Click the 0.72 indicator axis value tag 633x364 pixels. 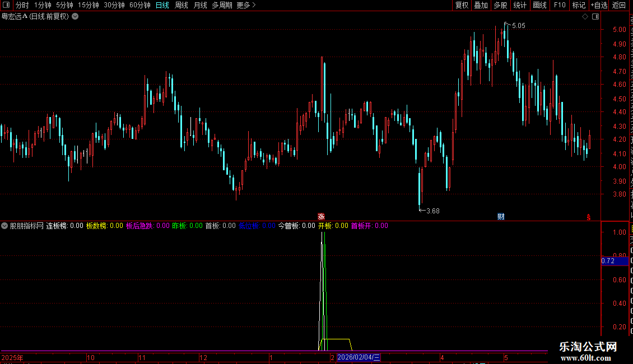(615, 261)
